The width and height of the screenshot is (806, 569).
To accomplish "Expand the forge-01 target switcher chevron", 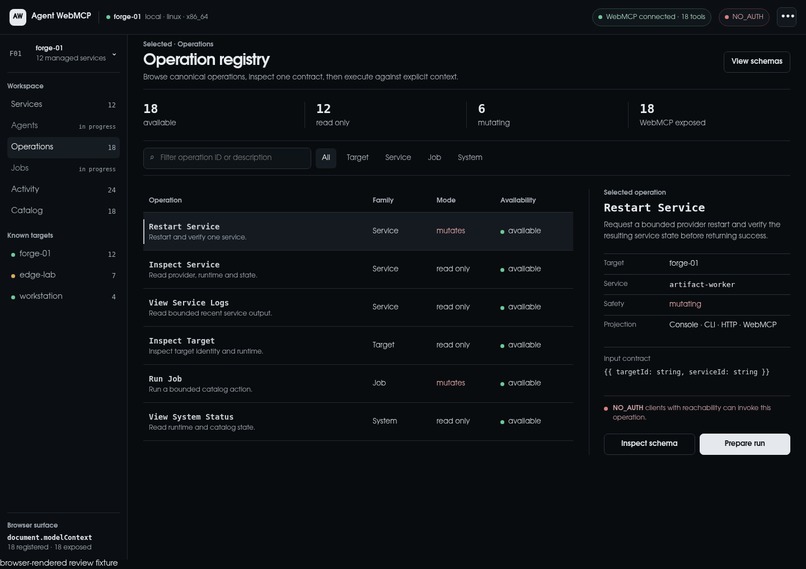I will pos(114,53).
